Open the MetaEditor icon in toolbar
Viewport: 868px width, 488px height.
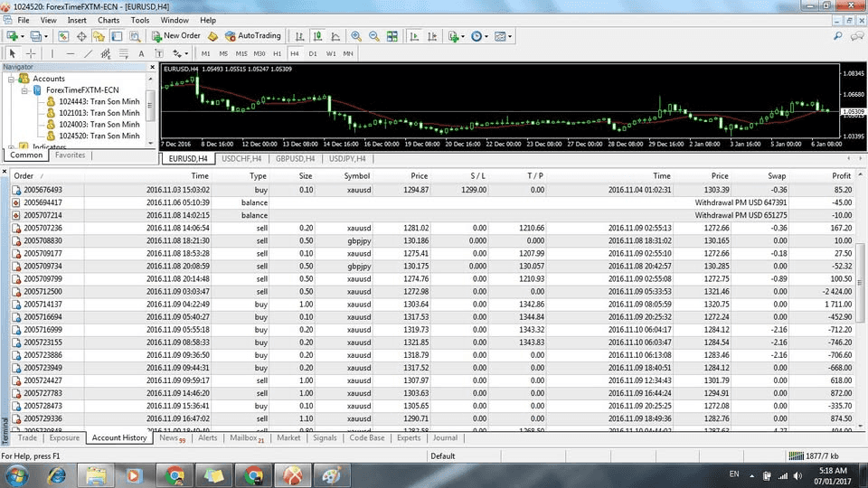(212, 36)
